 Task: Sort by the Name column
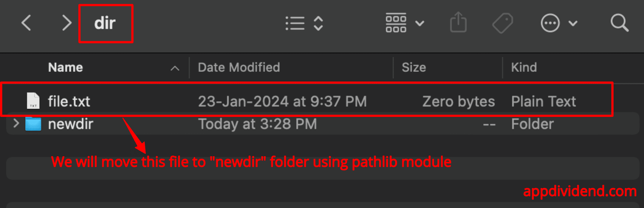pos(66,67)
